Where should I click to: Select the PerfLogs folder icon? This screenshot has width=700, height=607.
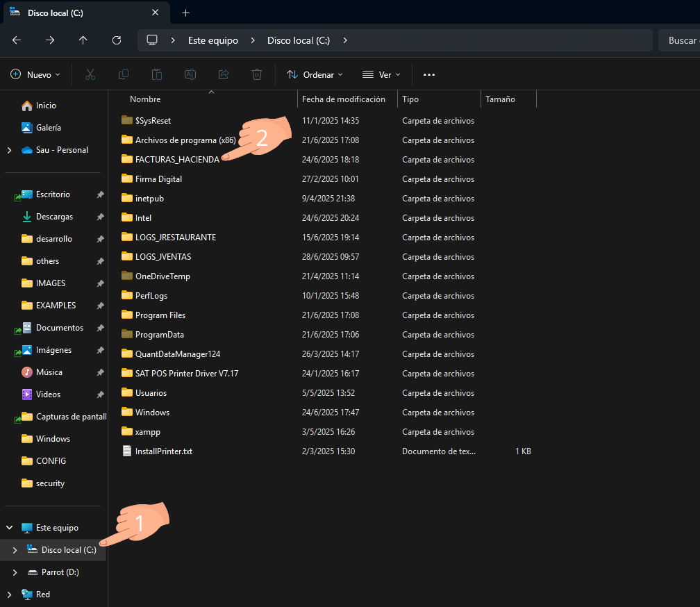click(127, 295)
